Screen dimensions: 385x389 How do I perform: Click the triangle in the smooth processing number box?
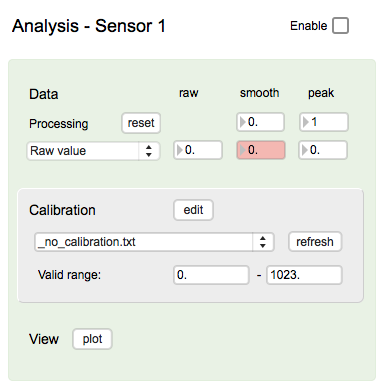(243, 122)
